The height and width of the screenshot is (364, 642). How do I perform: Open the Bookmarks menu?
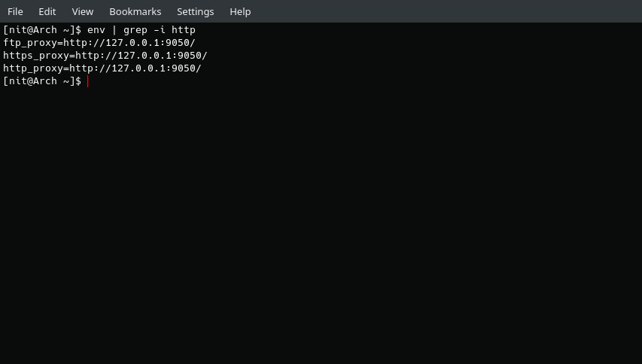point(135,11)
